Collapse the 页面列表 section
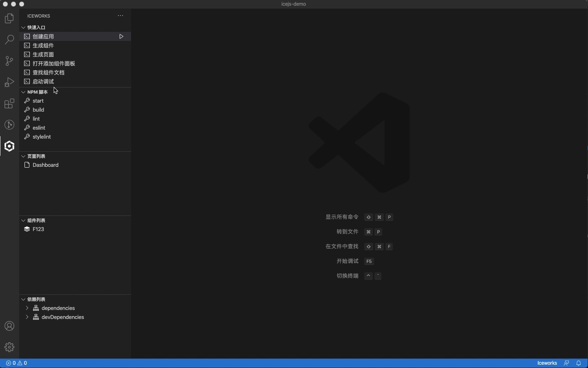 (23, 156)
